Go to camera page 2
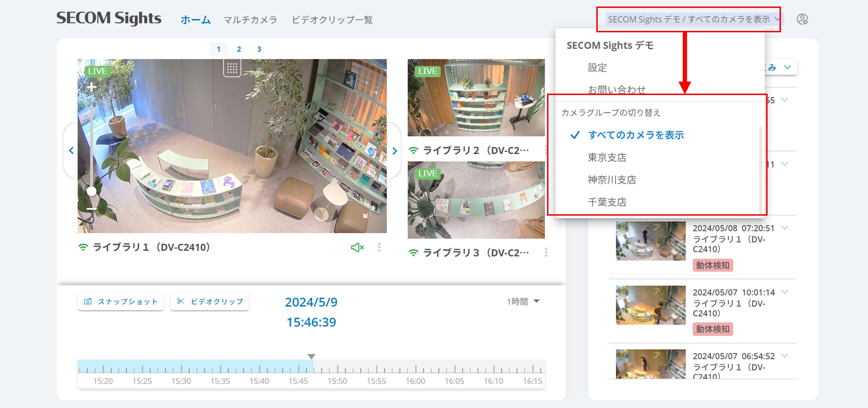 239,49
